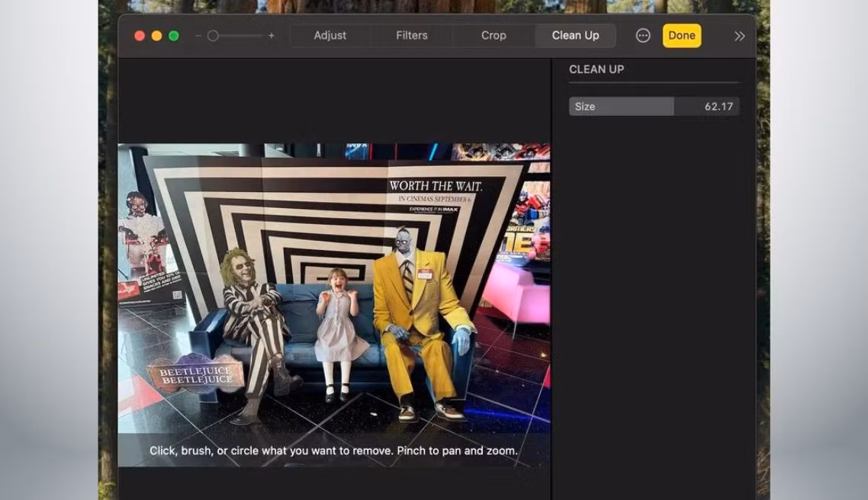The height and width of the screenshot is (500, 868).
Task: Click the Beetlejuice Beetlejuice sign in photo
Action: pos(196,375)
